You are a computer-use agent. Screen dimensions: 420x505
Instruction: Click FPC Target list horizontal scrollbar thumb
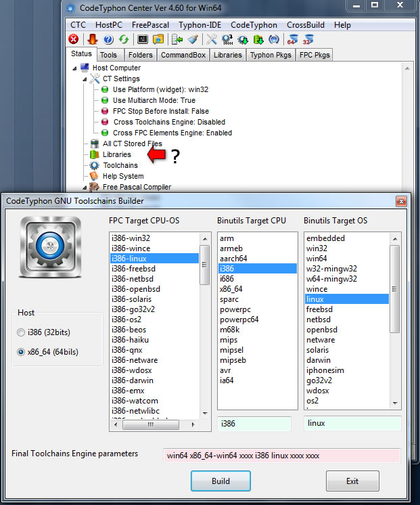click(x=151, y=424)
